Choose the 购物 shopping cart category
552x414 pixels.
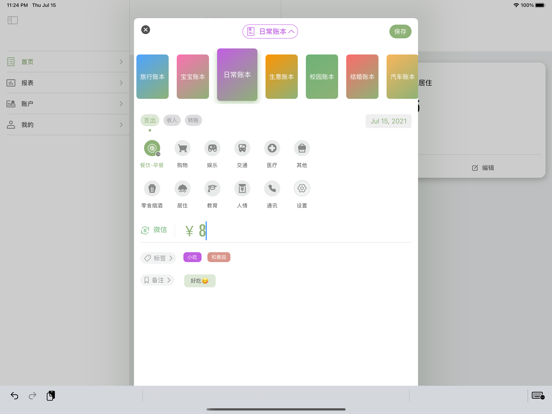point(182,148)
